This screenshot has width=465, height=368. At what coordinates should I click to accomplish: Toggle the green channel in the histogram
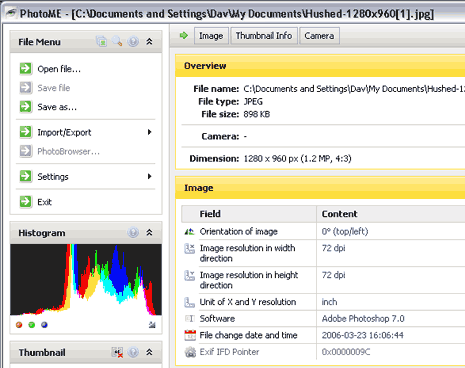coord(32,325)
